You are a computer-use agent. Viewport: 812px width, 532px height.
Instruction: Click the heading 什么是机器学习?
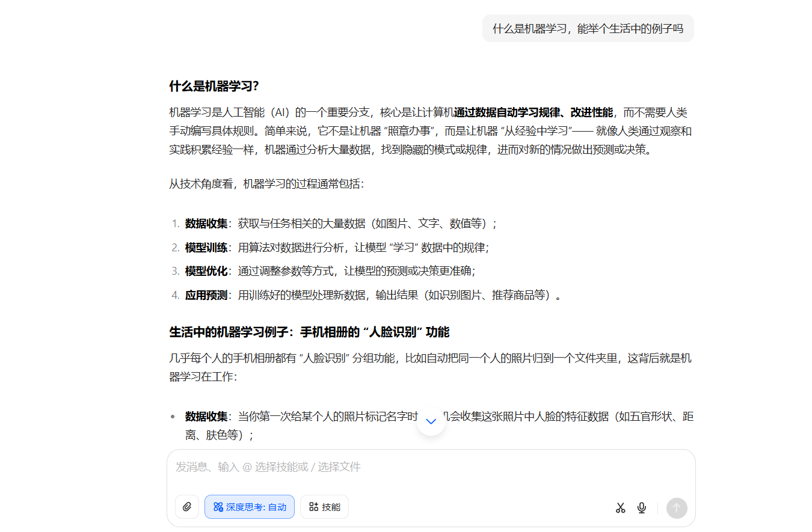(214, 86)
